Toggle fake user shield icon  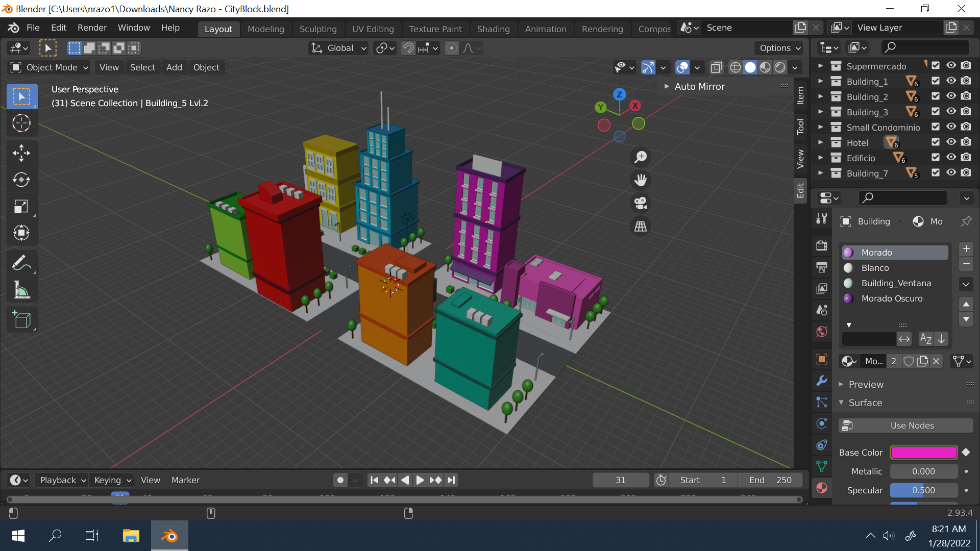coord(909,361)
